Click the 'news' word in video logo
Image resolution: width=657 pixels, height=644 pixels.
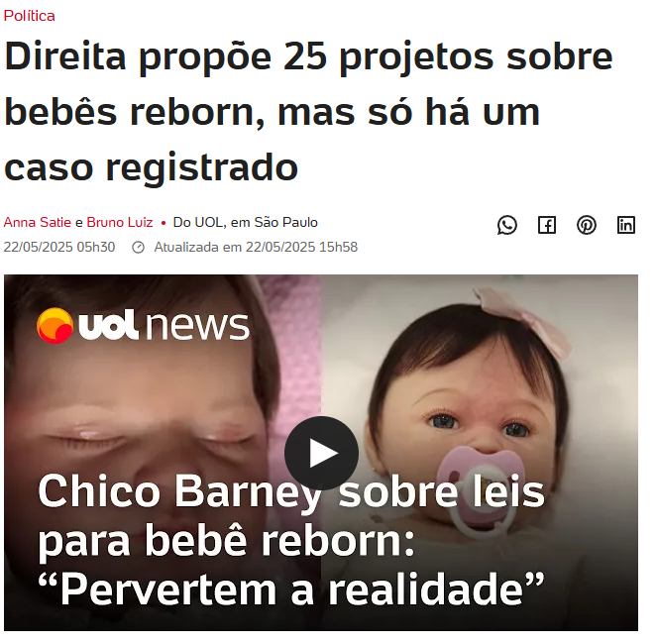click(197, 326)
